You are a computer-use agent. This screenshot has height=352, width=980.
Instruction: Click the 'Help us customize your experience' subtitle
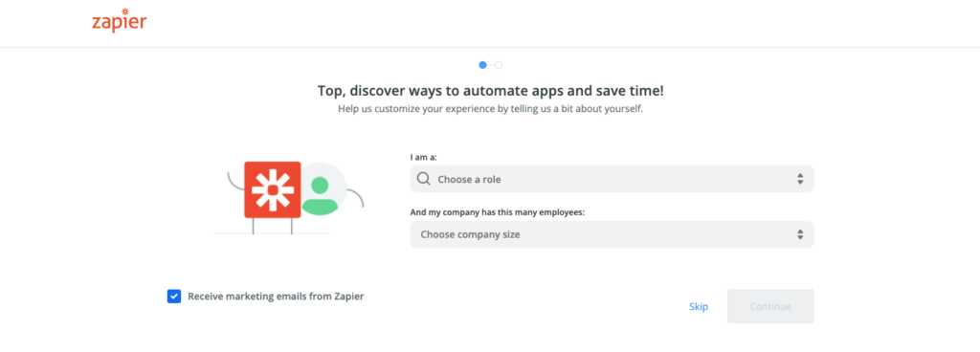(491, 109)
